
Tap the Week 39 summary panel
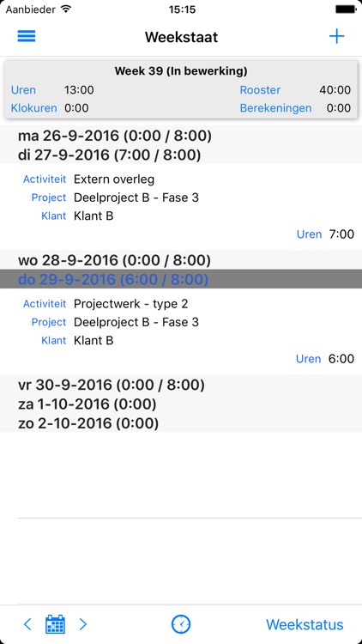click(x=181, y=89)
